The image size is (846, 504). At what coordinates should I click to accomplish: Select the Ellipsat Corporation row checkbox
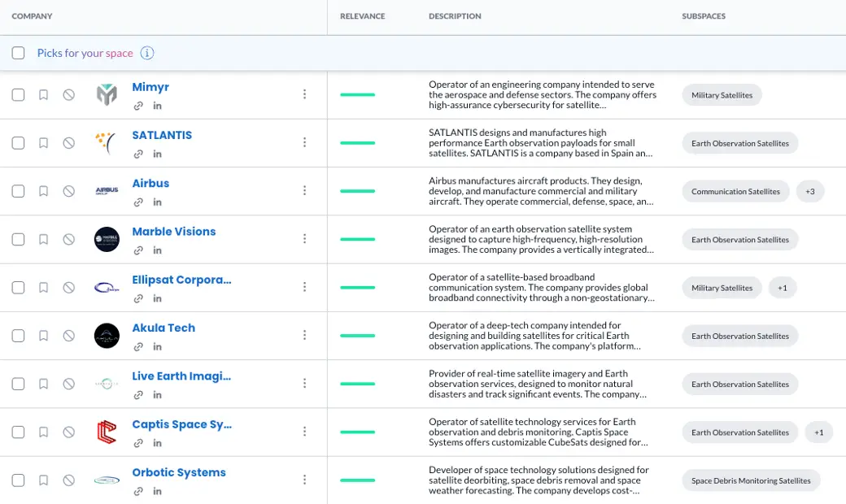[x=18, y=288]
